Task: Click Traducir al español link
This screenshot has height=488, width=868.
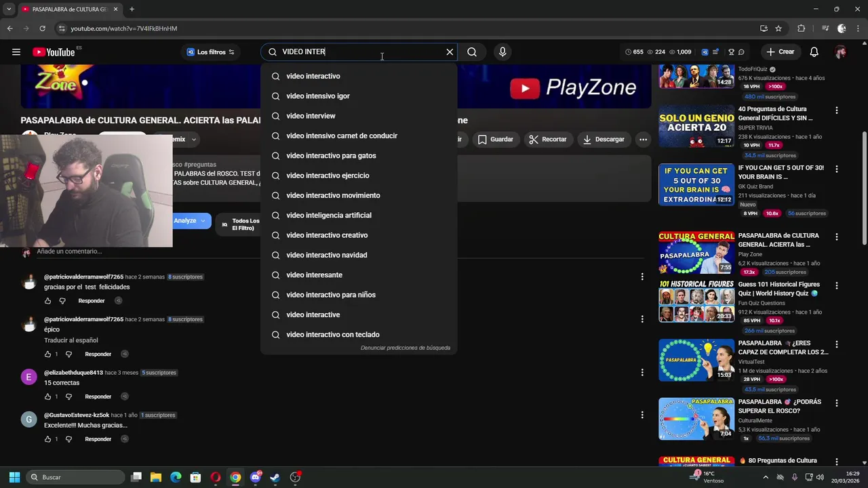Action: tap(71, 340)
